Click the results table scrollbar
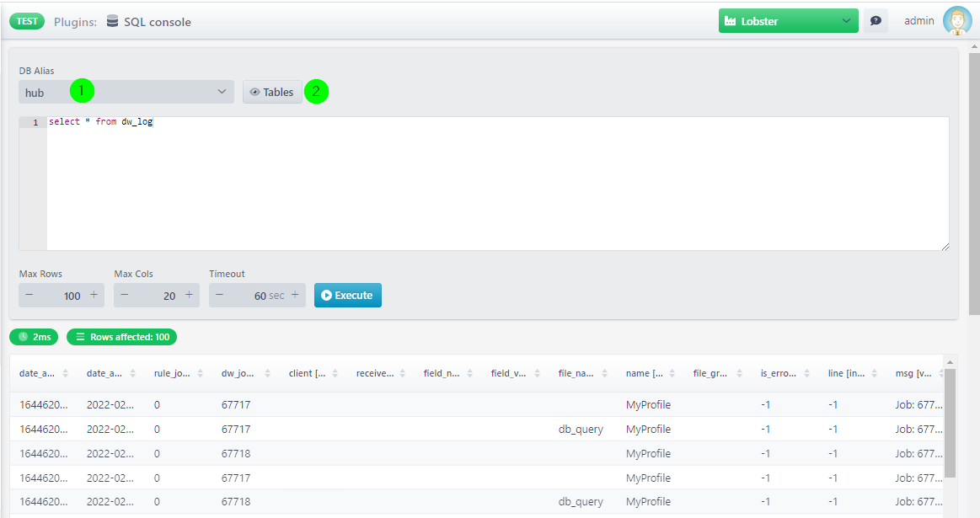 (x=950, y=423)
